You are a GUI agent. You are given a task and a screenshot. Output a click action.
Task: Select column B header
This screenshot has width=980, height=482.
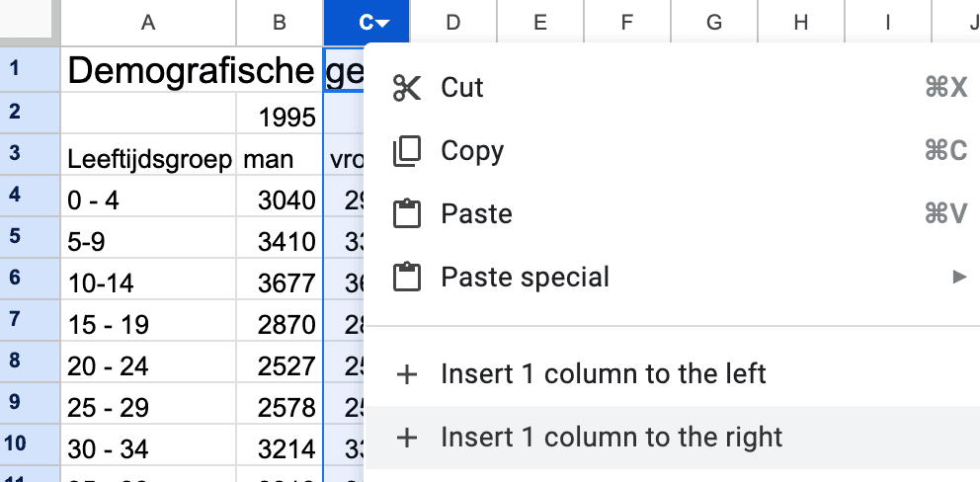(x=280, y=23)
